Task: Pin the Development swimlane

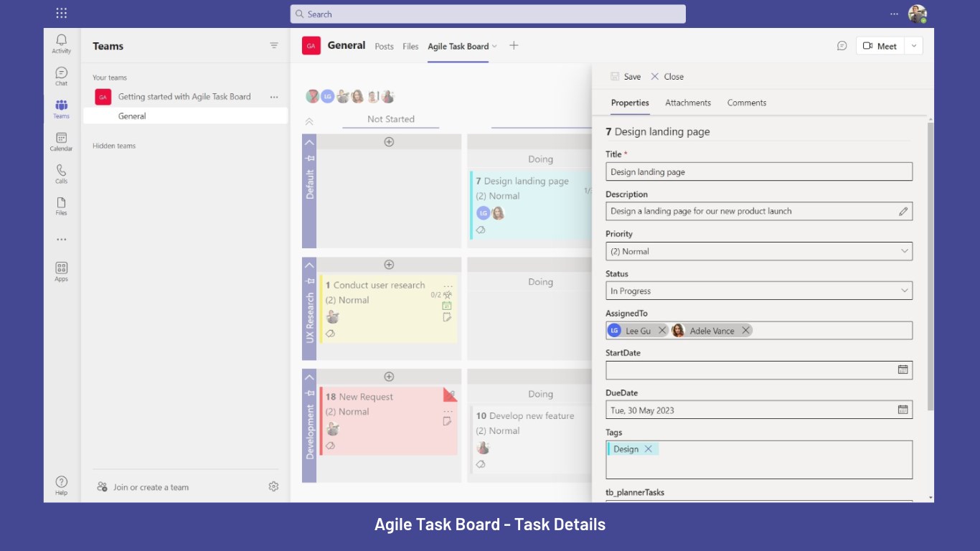Action: [310, 393]
